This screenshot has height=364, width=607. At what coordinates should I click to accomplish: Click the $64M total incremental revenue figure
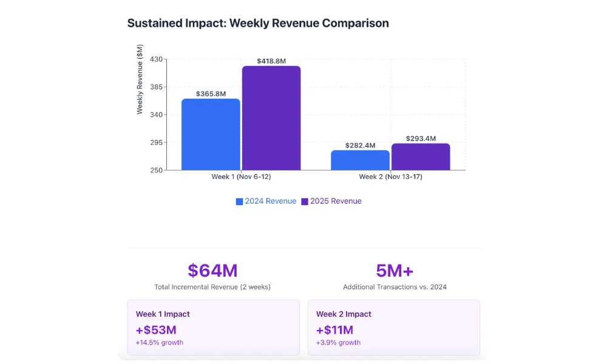pos(212,271)
